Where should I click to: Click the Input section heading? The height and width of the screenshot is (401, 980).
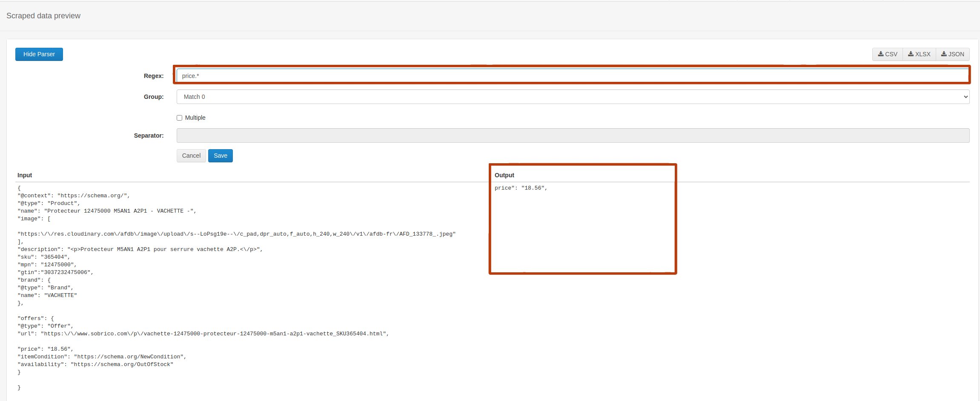pyautogui.click(x=25, y=175)
